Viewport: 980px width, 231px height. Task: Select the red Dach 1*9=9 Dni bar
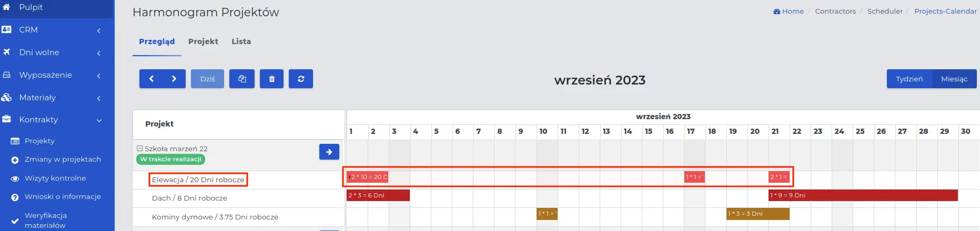(x=863, y=195)
